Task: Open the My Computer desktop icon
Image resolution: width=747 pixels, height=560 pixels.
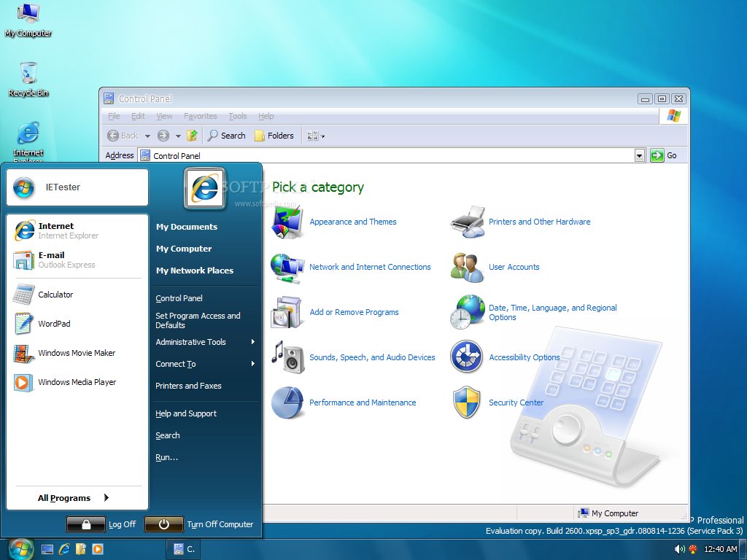Action: tap(28, 20)
